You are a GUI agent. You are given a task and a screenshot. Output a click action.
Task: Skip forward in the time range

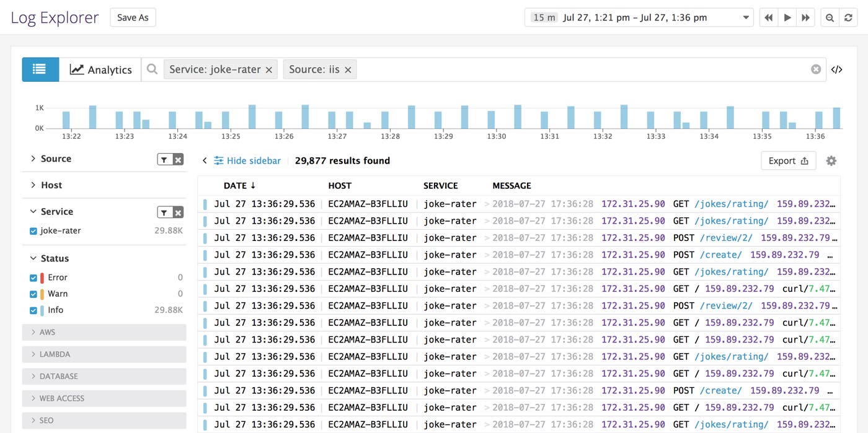pyautogui.click(x=805, y=17)
